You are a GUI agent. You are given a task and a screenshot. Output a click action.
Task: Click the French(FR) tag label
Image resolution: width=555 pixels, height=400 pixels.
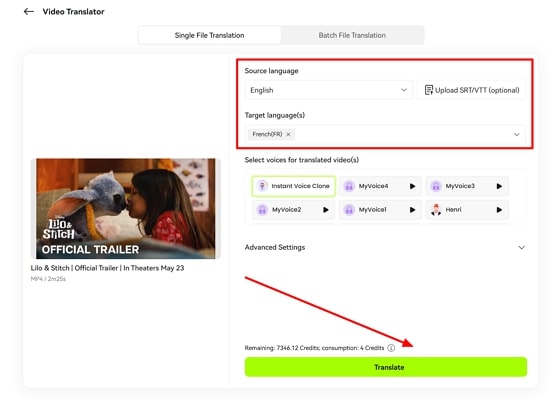tap(267, 134)
